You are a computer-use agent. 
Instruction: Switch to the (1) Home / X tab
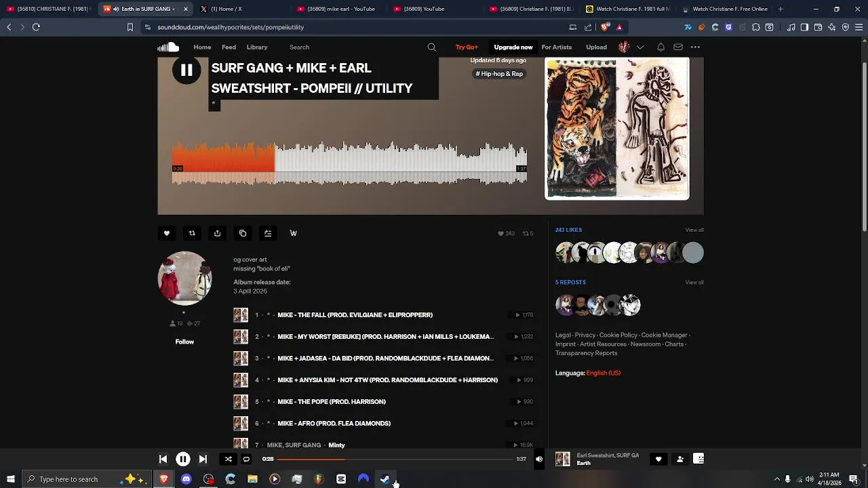(241, 9)
